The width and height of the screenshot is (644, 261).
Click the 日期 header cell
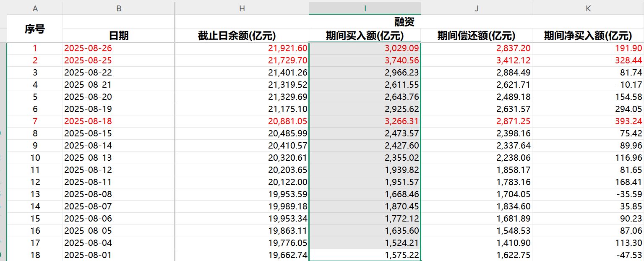pos(119,36)
